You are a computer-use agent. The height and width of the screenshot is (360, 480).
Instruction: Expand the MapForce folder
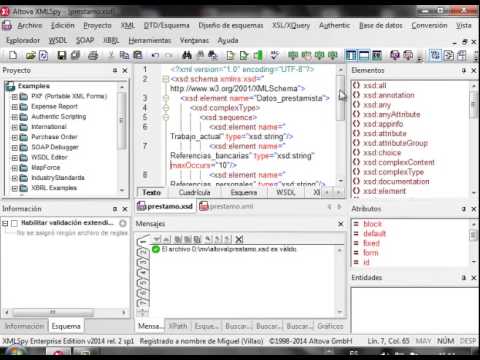coord(14,168)
